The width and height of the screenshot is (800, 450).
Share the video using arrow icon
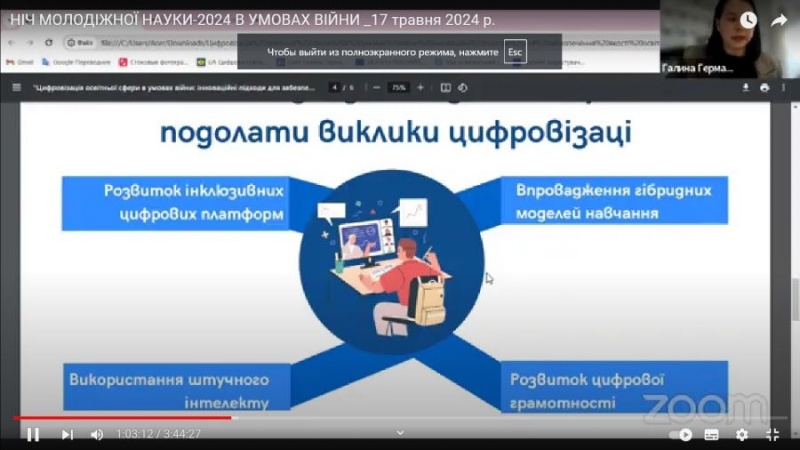click(778, 20)
